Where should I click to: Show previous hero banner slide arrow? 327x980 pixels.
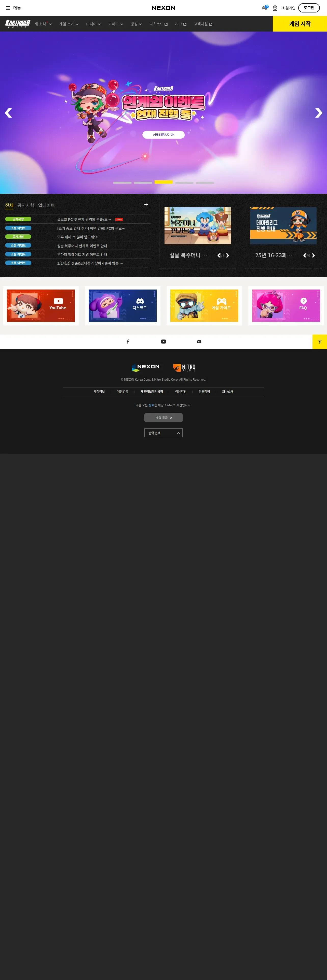pos(8,113)
